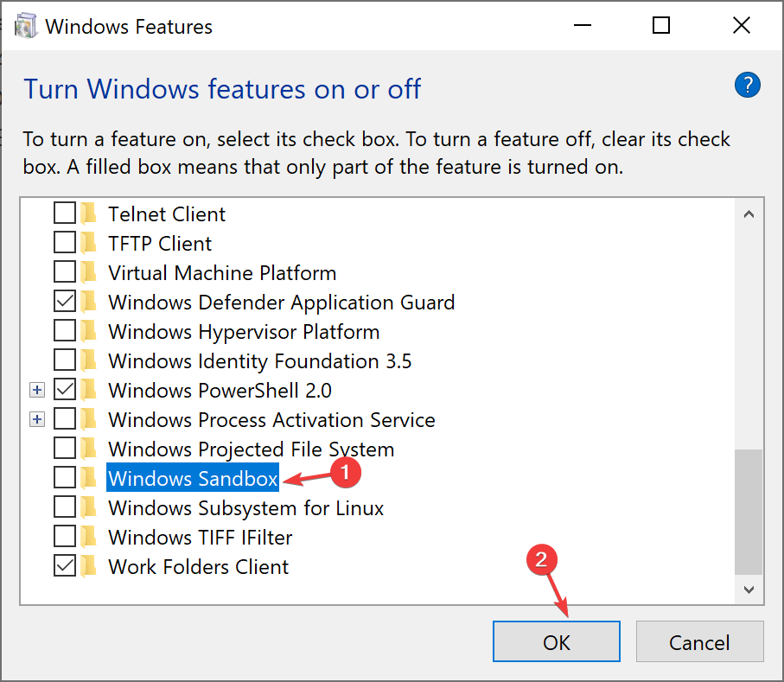784x682 pixels.
Task: Select the Virtual Machine Platform label
Action: pyautogui.click(x=222, y=273)
